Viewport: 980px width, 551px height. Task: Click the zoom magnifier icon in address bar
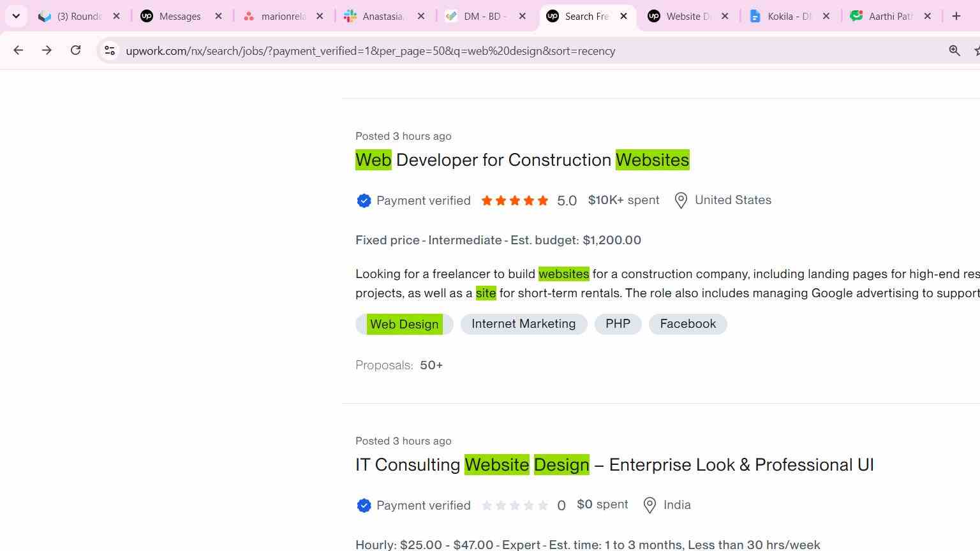[x=954, y=50]
